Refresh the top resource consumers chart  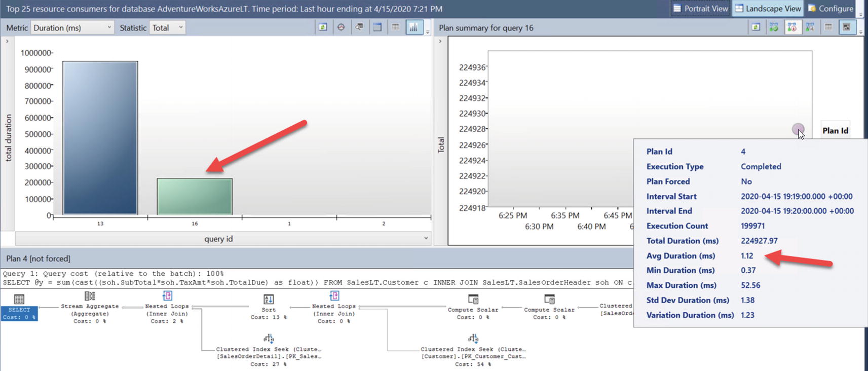point(323,27)
